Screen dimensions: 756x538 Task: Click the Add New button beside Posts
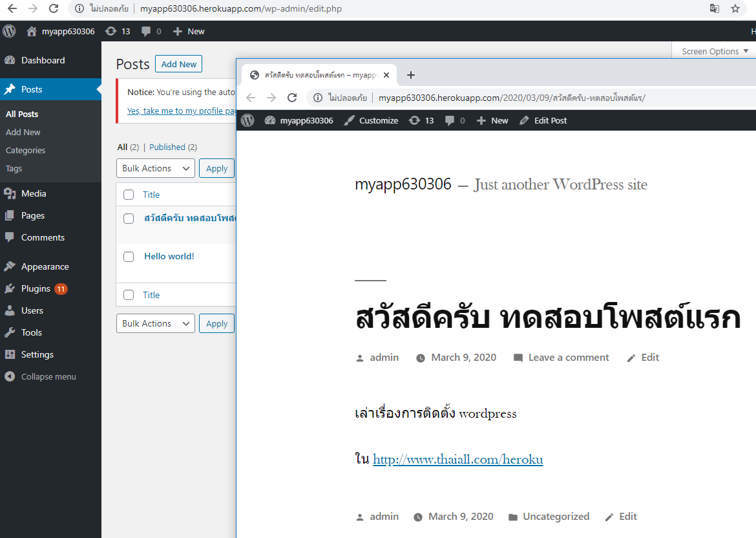[178, 64]
